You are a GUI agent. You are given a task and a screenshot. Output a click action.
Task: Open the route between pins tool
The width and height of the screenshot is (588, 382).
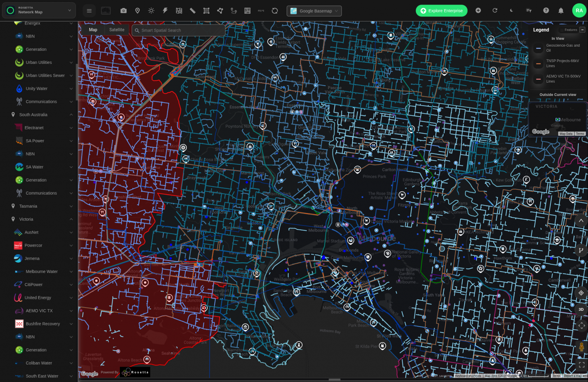click(234, 11)
